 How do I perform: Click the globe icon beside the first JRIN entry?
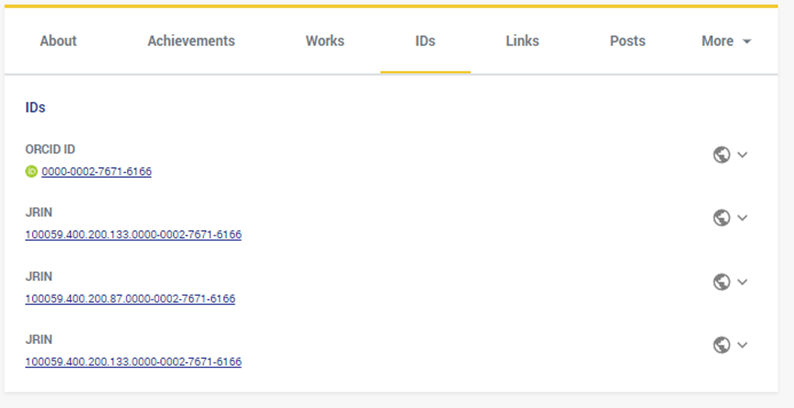[721, 218]
